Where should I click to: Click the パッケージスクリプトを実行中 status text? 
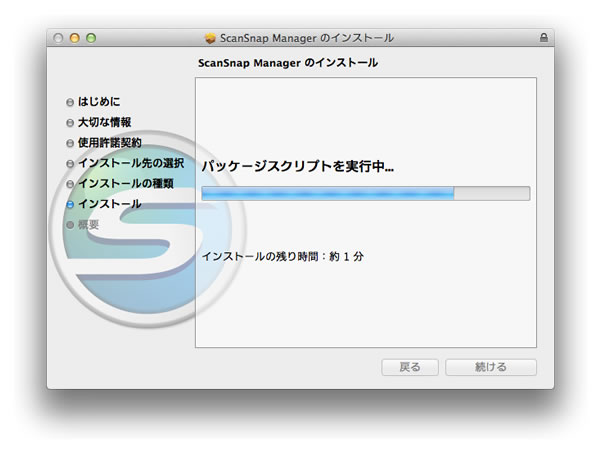(x=298, y=166)
